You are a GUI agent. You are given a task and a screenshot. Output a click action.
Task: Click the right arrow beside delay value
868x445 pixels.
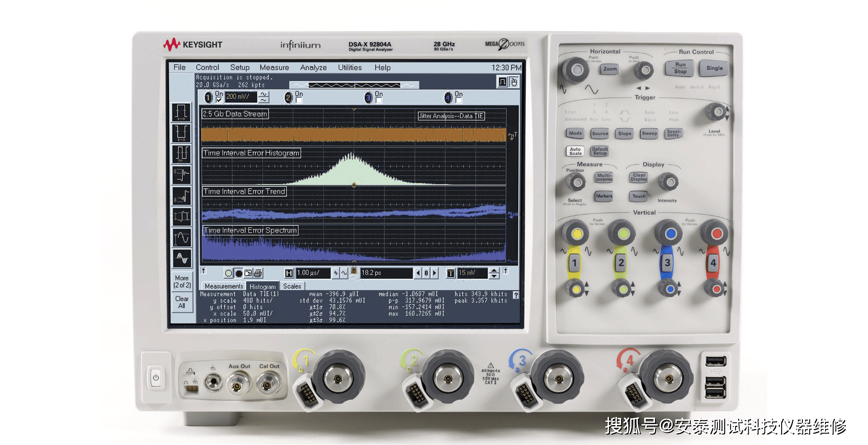(x=434, y=273)
